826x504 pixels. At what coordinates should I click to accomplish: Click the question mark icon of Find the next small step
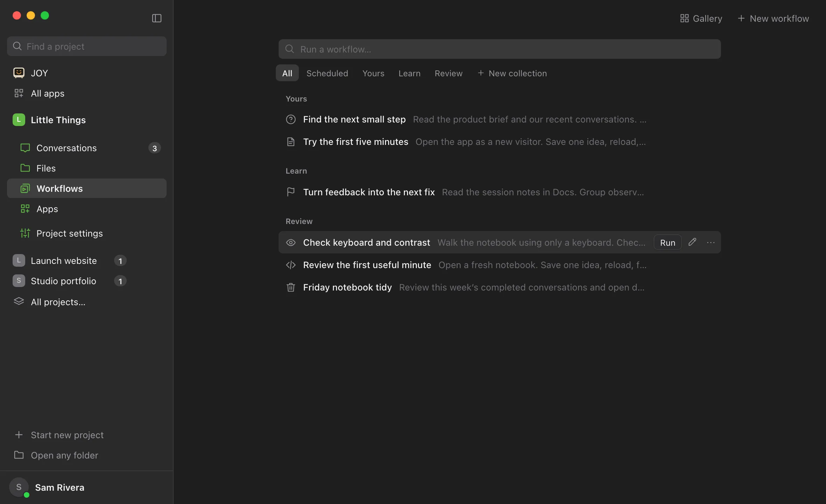(291, 119)
